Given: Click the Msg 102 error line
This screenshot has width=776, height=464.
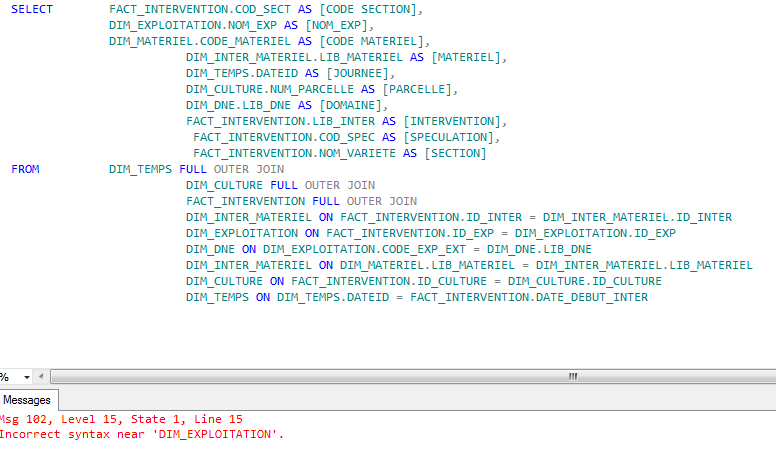Looking at the screenshot, I should coord(121,419).
